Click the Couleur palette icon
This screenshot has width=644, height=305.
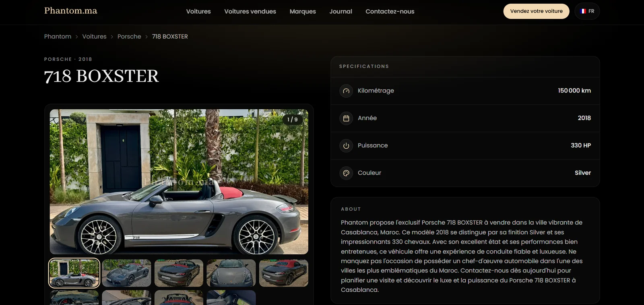click(346, 173)
